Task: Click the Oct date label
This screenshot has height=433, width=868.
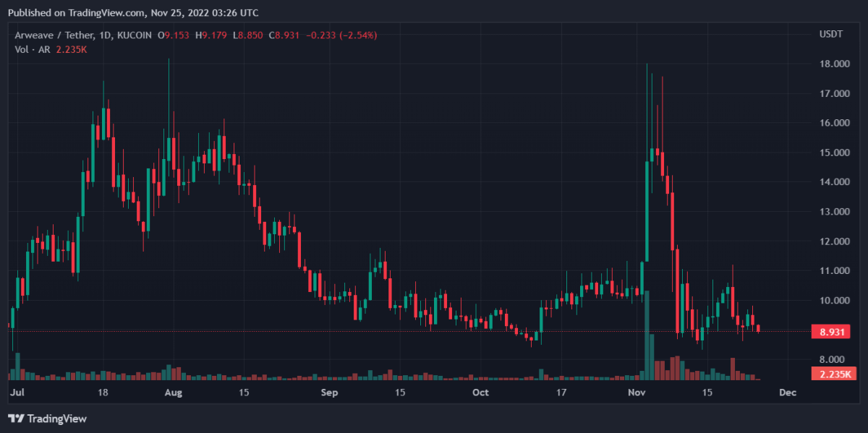Action: pyautogui.click(x=480, y=393)
